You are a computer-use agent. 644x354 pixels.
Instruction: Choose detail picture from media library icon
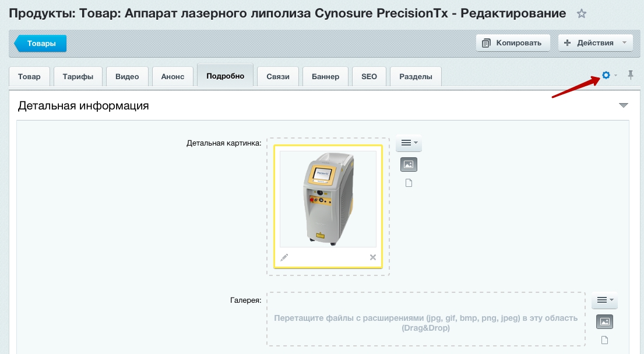click(409, 165)
